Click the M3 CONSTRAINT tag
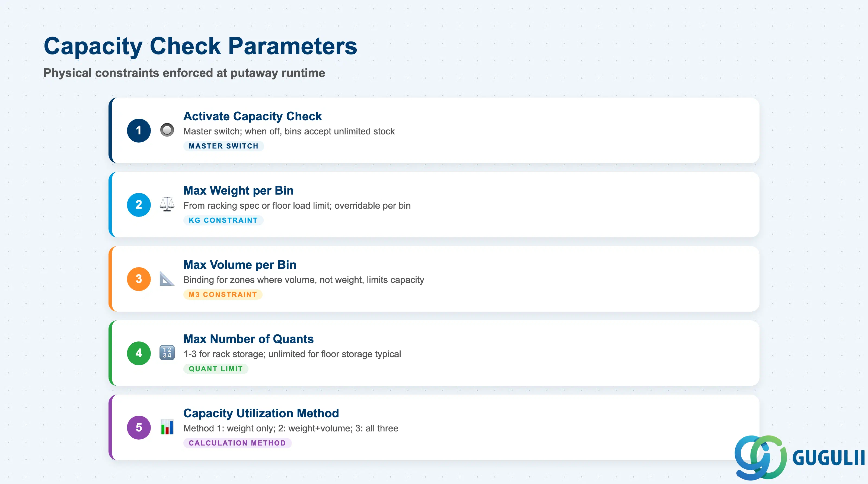 (223, 295)
